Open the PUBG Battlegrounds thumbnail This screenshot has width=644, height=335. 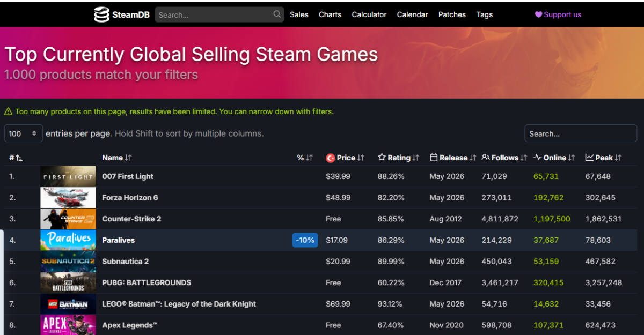(x=68, y=282)
